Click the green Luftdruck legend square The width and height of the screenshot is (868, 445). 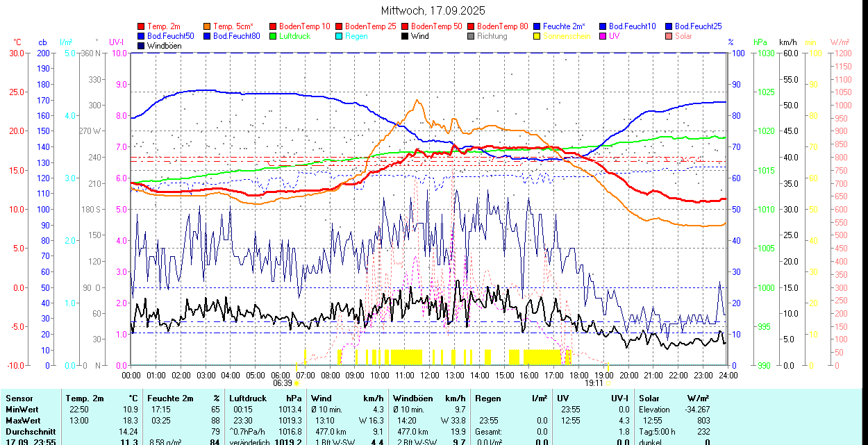[274, 36]
